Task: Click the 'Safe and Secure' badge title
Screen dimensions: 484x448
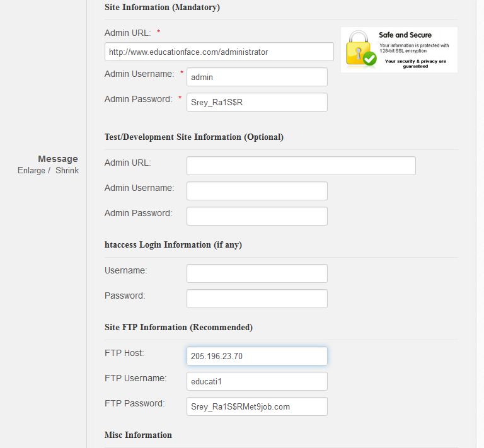Action: (x=405, y=35)
